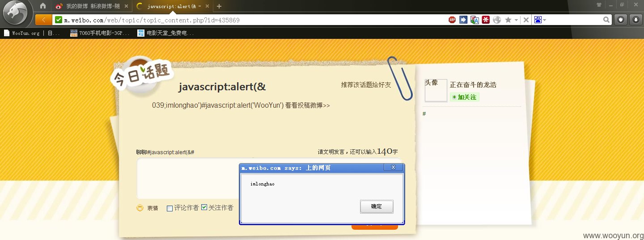
Task: Close the javascript:alert tab
Action: 207,6
